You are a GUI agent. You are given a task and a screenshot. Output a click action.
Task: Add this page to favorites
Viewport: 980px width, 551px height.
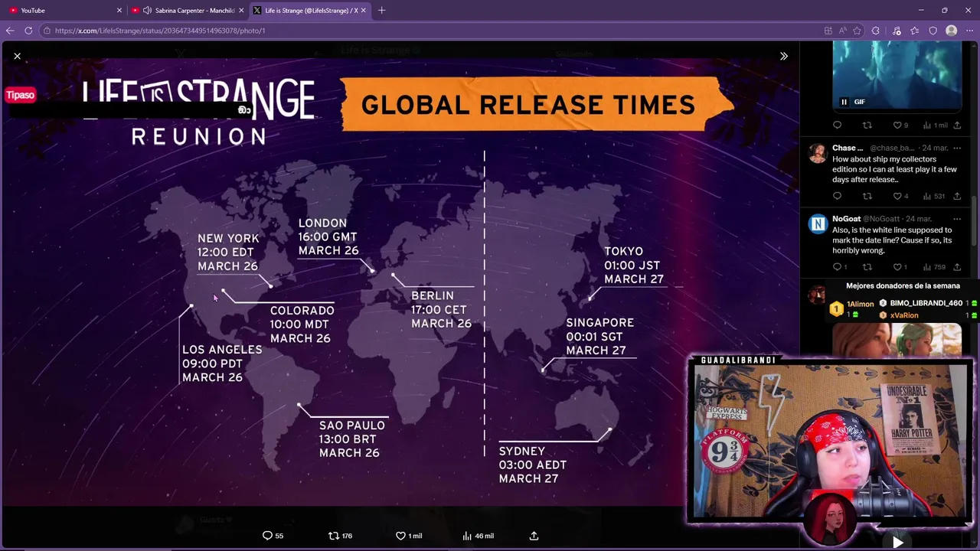click(857, 31)
